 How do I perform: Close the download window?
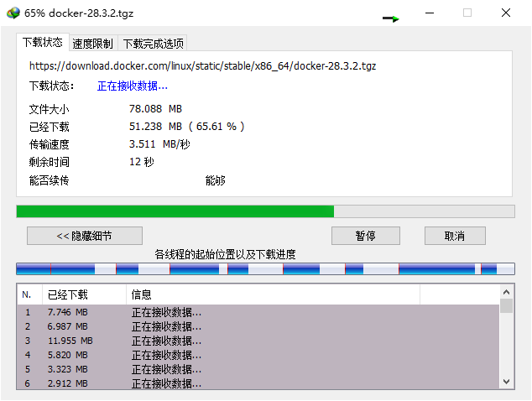[x=506, y=13]
